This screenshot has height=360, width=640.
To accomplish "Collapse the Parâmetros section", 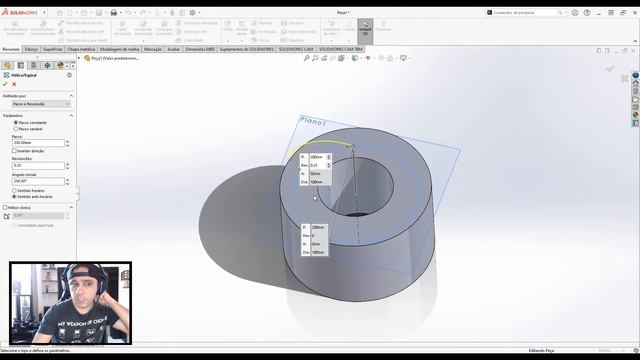I will (71, 116).
